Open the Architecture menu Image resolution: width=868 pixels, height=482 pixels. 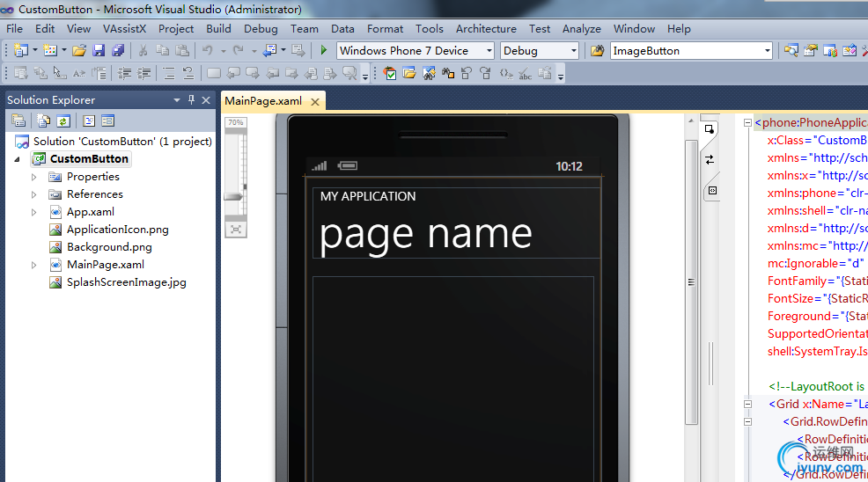(486, 29)
